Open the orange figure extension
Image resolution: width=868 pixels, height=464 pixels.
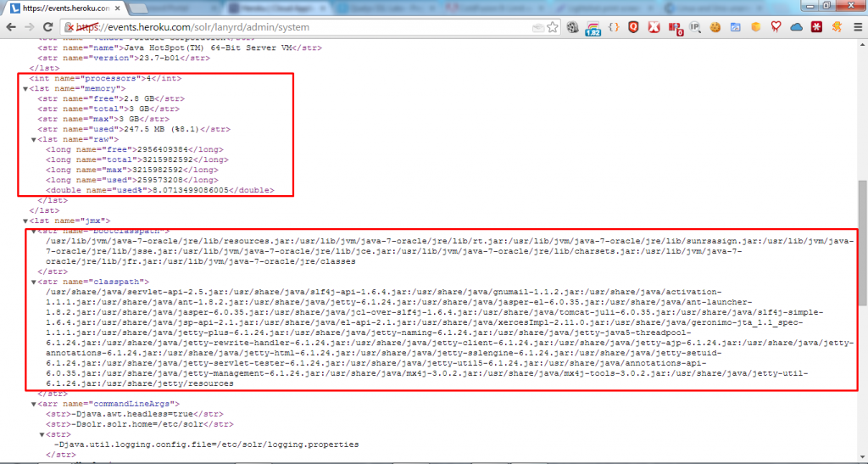837,27
